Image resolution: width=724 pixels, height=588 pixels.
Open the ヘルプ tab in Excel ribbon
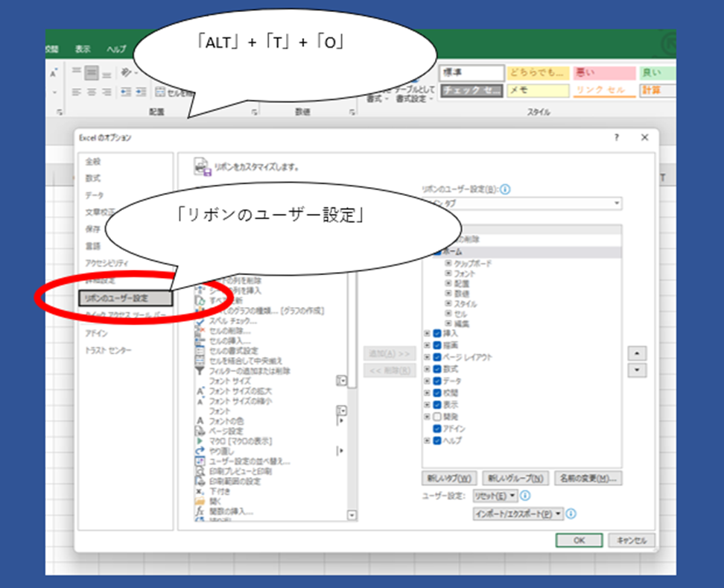click(116, 49)
